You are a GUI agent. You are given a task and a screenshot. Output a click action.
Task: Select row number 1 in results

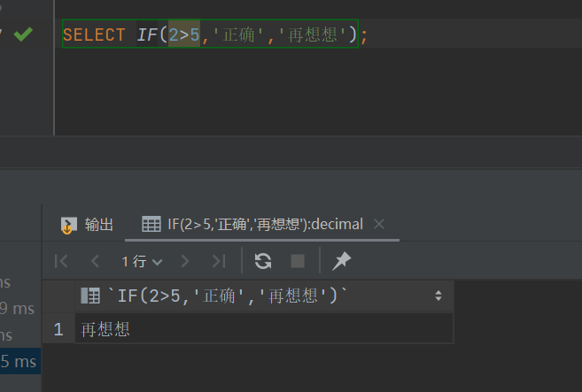[x=58, y=329]
